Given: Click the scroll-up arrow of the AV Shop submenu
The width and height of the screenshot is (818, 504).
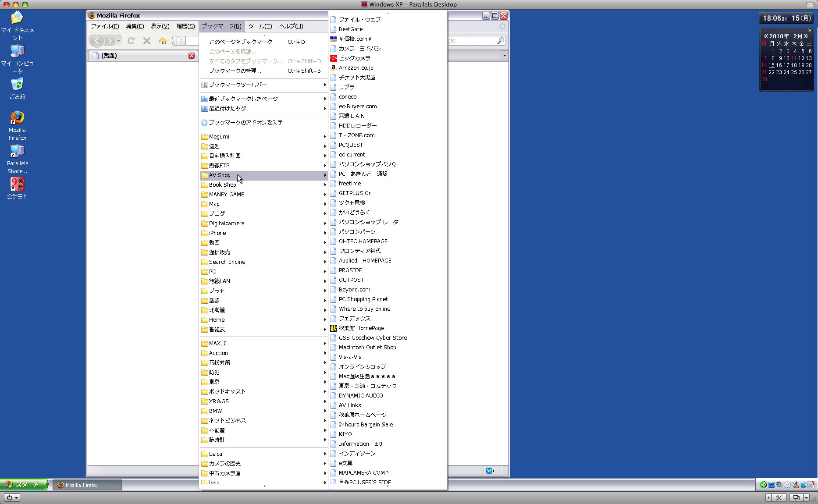Looking at the screenshot, I should pos(388,13).
